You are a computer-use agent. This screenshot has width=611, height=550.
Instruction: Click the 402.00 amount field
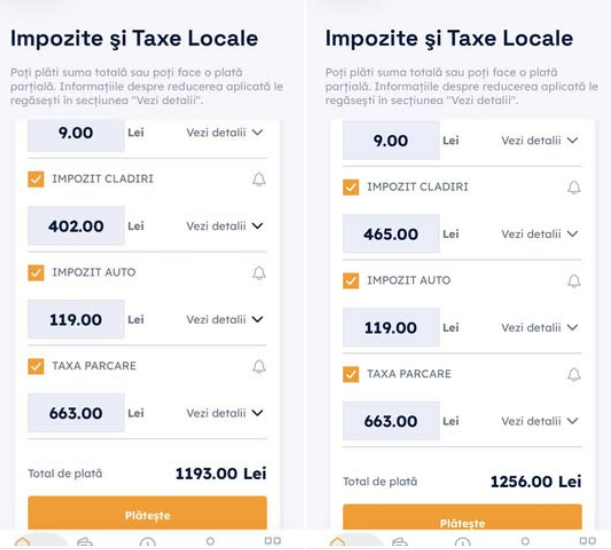point(76,226)
